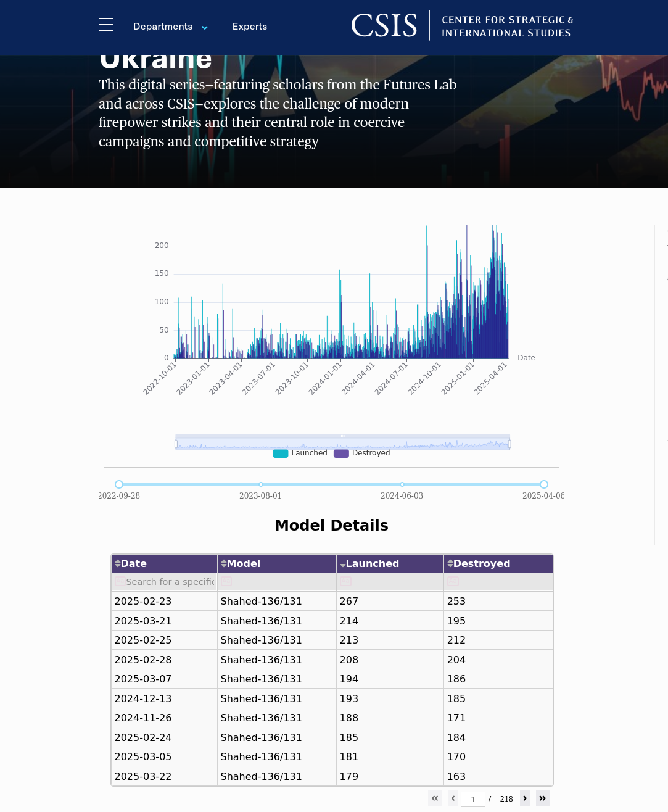Select the 2025-02-24 date cell
The image size is (668, 812).
coord(164,737)
